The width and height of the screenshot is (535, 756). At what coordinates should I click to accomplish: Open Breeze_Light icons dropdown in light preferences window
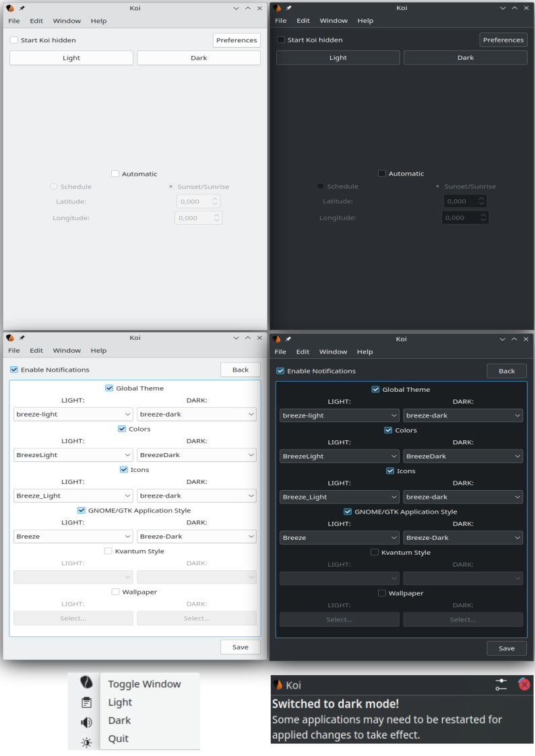(x=73, y=495)
